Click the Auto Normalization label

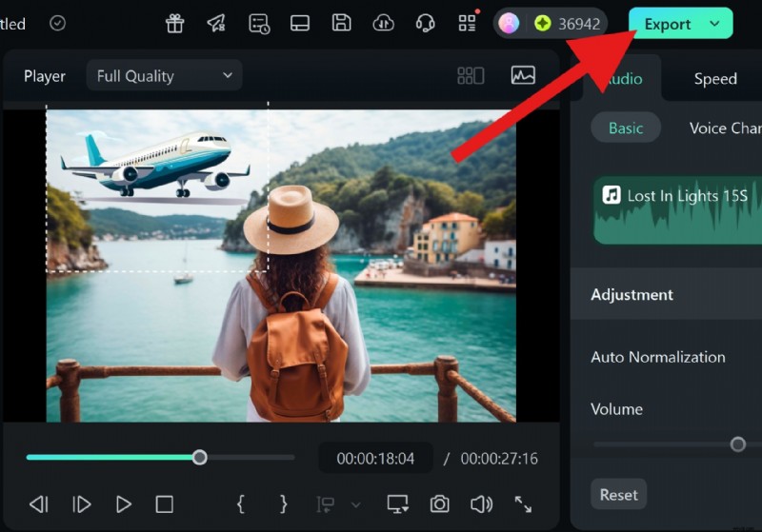[658, 357]
